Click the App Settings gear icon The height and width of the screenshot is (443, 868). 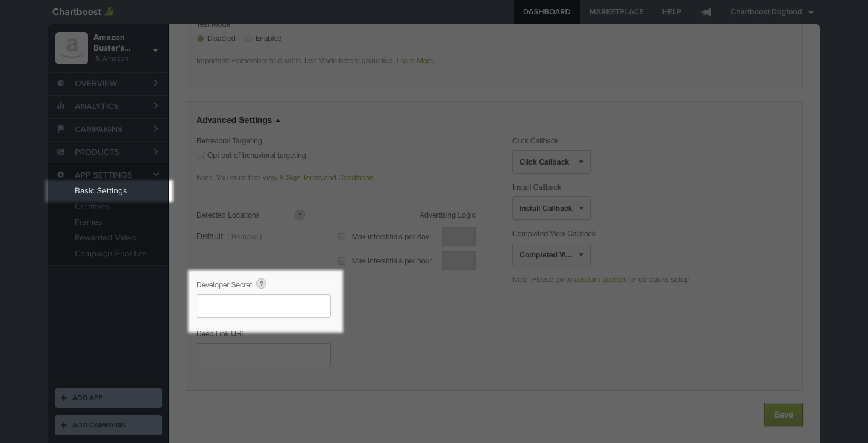point(61,175)
